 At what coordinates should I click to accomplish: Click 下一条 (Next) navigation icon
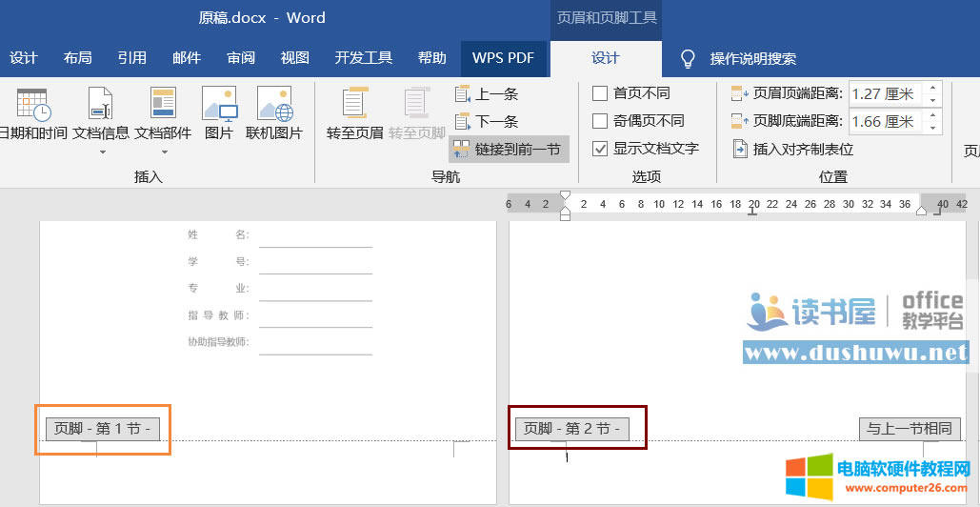tap(463, 121)
